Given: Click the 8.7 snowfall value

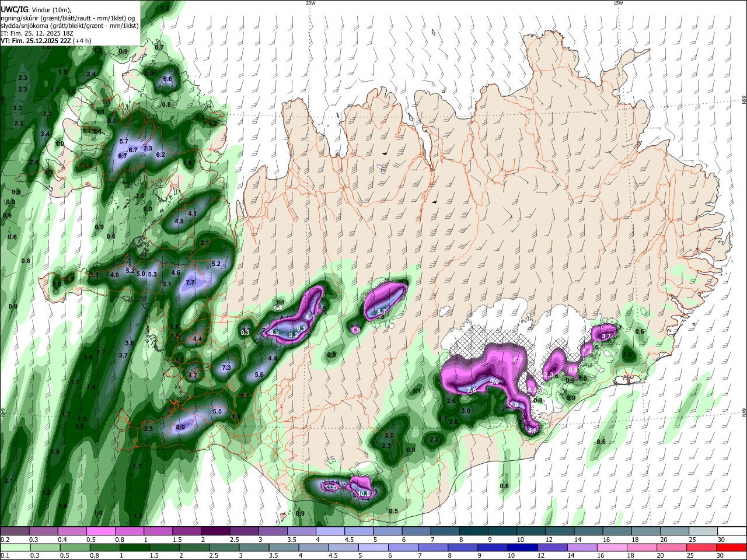Looking at the screenshot, I should point(381,313).
